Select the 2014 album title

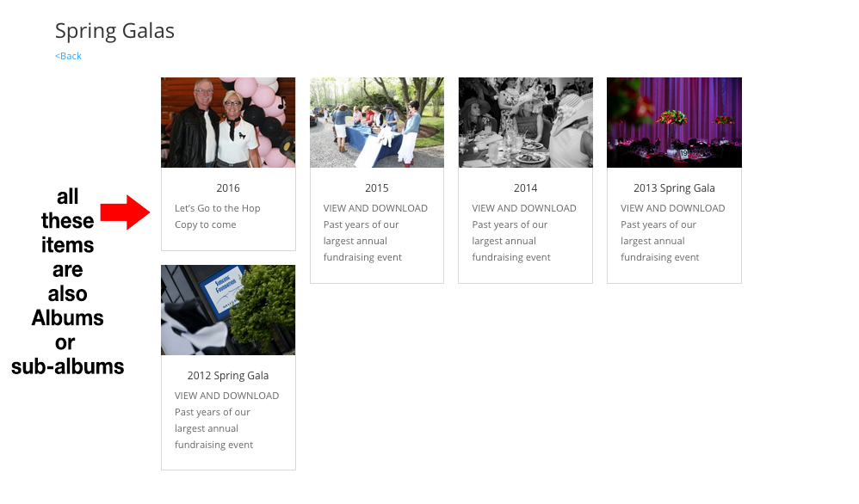525,188
